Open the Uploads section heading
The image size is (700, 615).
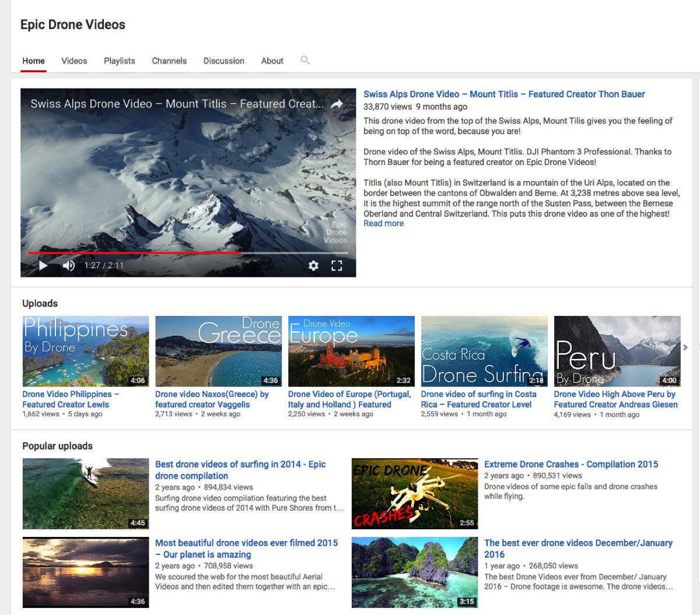tap(40, 303)
